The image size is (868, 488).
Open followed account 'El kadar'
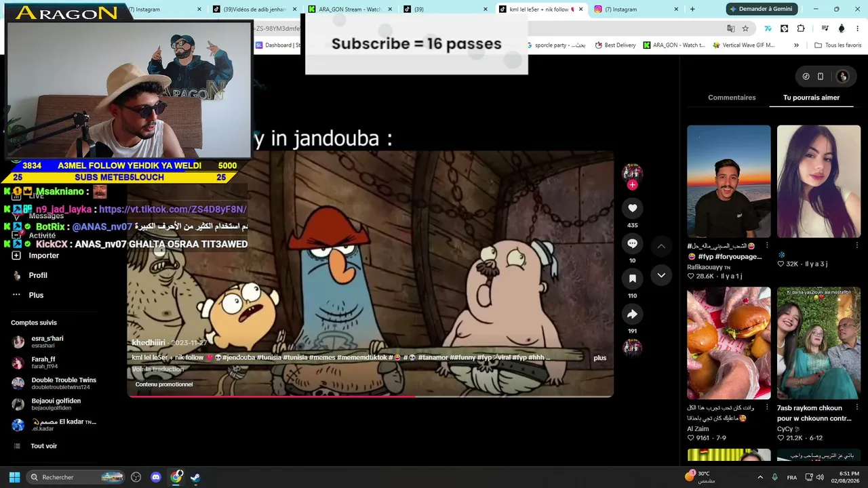click(54, 425)
